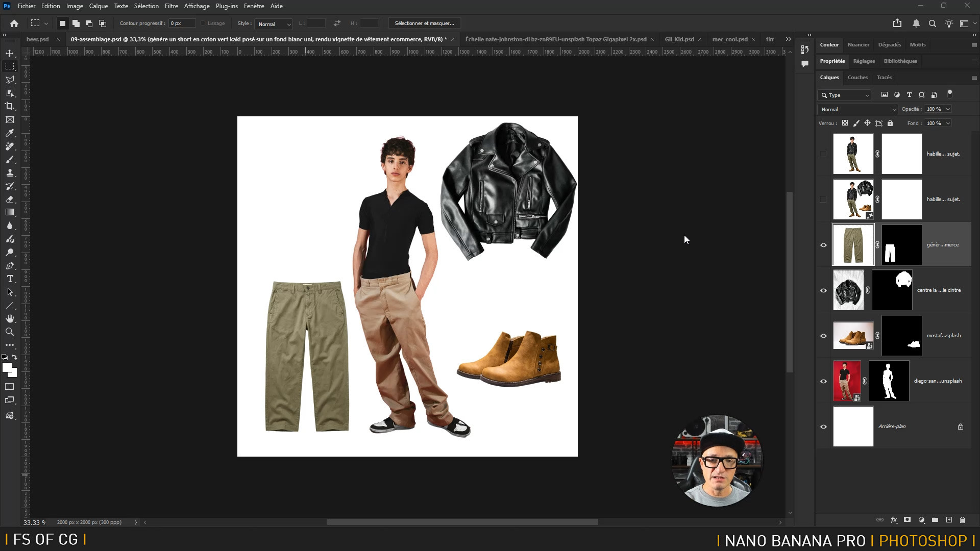Open the layer blend mode Normal dropdown
This screenshot has height=551, width=980.
857,109
